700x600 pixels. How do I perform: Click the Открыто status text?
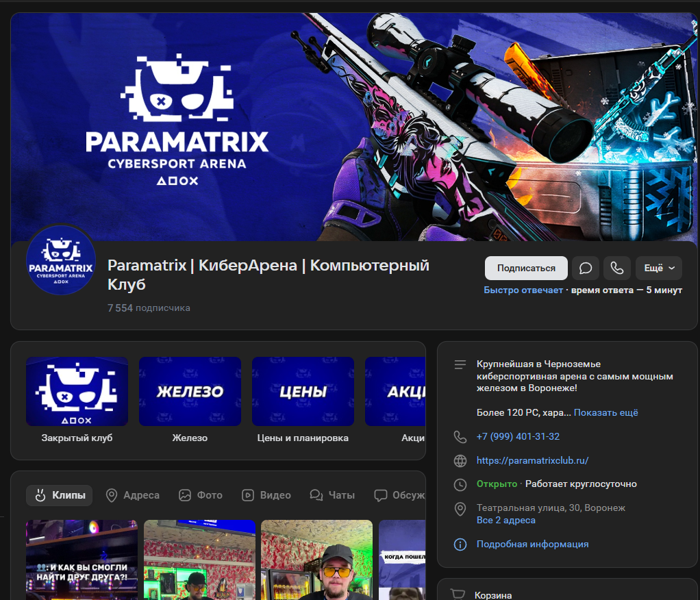click(497, 484)
